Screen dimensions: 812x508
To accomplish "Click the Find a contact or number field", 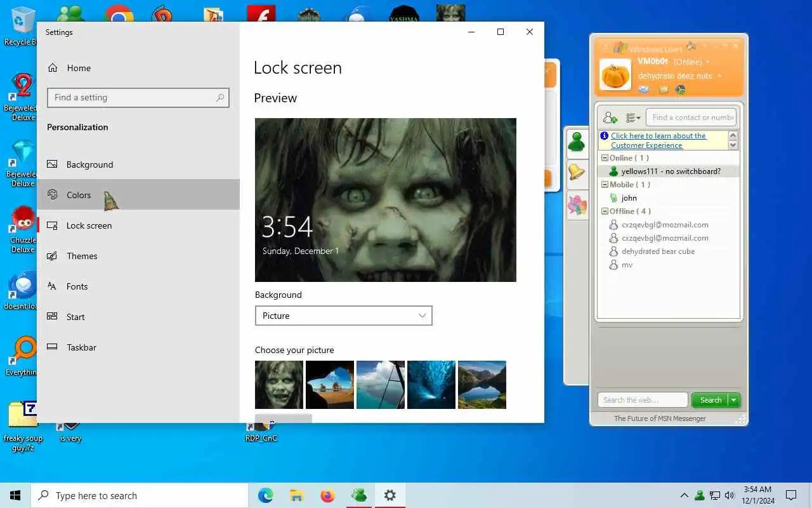I will 691,117.
